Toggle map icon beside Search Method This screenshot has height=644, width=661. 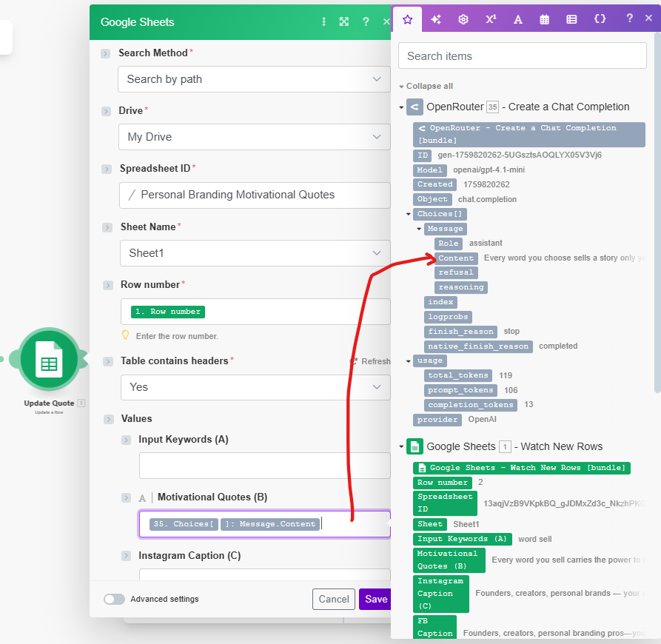[x=105, y=53]
